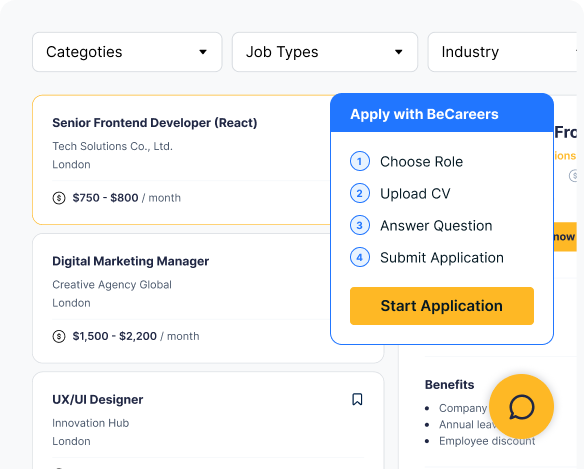Click salary icon of $750 - $800
This screenshot has height=469, width=584.
pyautogui.click(x=59, y=198)
